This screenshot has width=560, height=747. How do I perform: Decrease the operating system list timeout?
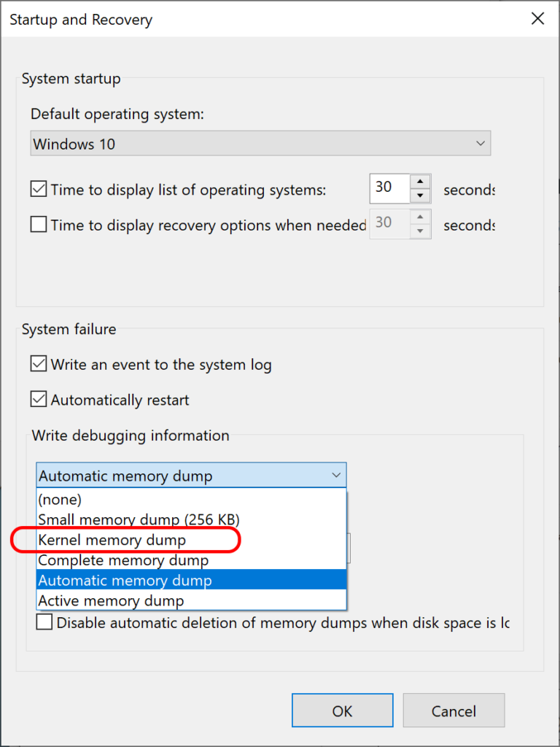421,195
